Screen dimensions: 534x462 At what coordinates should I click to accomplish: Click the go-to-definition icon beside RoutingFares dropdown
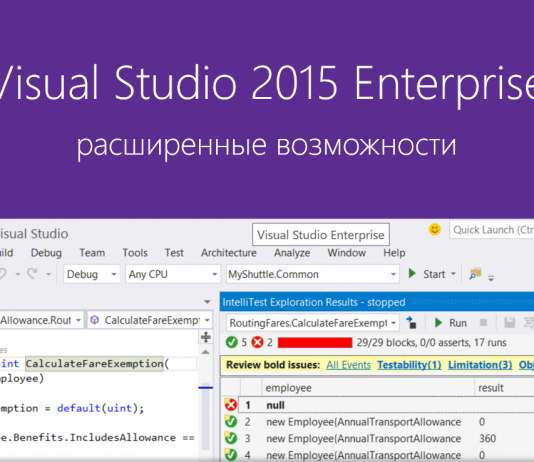point(411,322)
